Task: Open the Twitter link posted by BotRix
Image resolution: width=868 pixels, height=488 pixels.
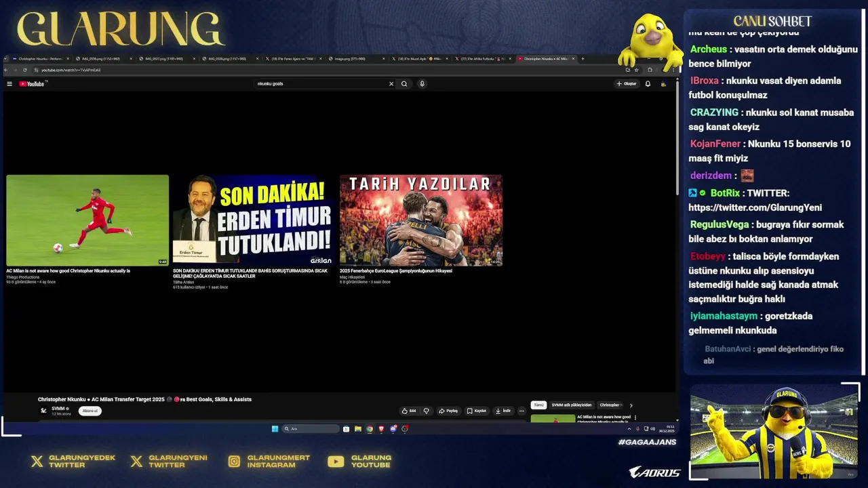Action: coord(755,208)
